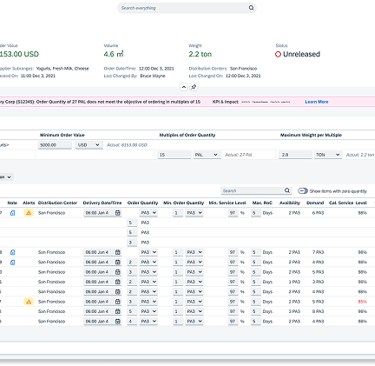This screenshot has width=375, height=366.
Task: Open the PAL unit dropdown for order multiples
Action: pos(207,155)
